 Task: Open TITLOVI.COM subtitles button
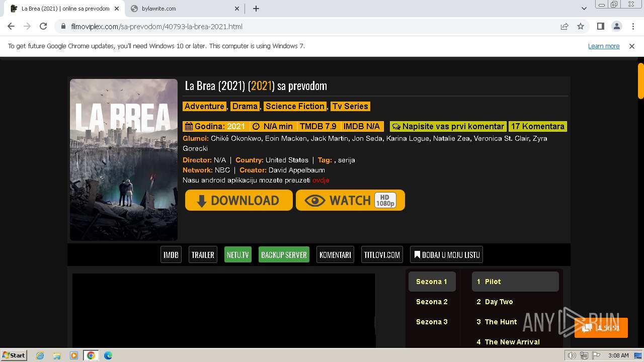(x=382, y=255)
